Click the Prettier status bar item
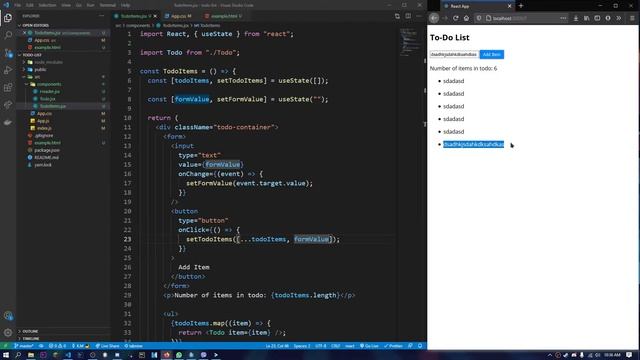640x360 pixels. 393,346
